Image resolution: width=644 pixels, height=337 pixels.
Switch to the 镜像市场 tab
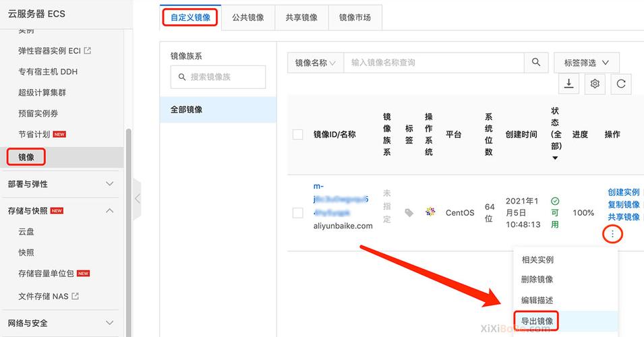pos(355,18)
